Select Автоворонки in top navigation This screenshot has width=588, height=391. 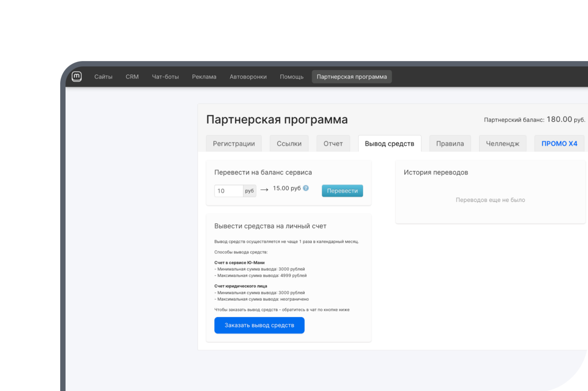point(248,77)
